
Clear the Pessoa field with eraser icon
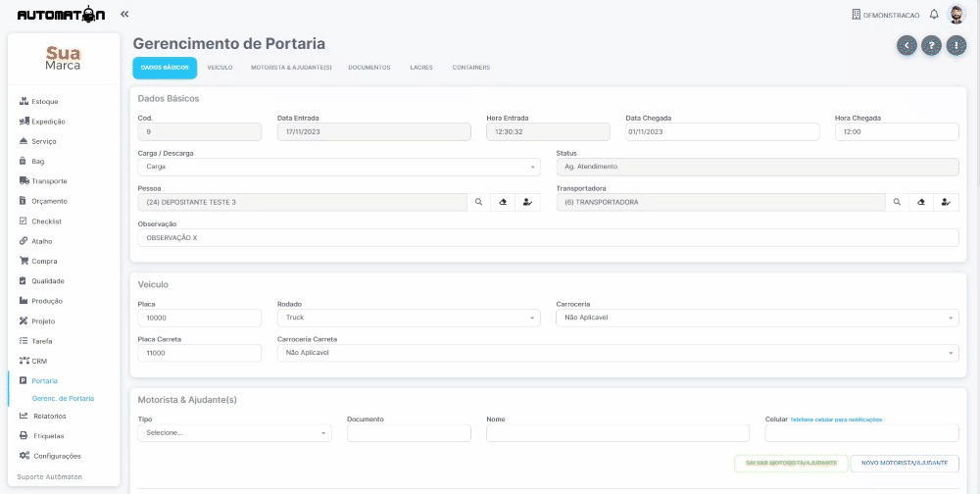[x=503, y=202]
